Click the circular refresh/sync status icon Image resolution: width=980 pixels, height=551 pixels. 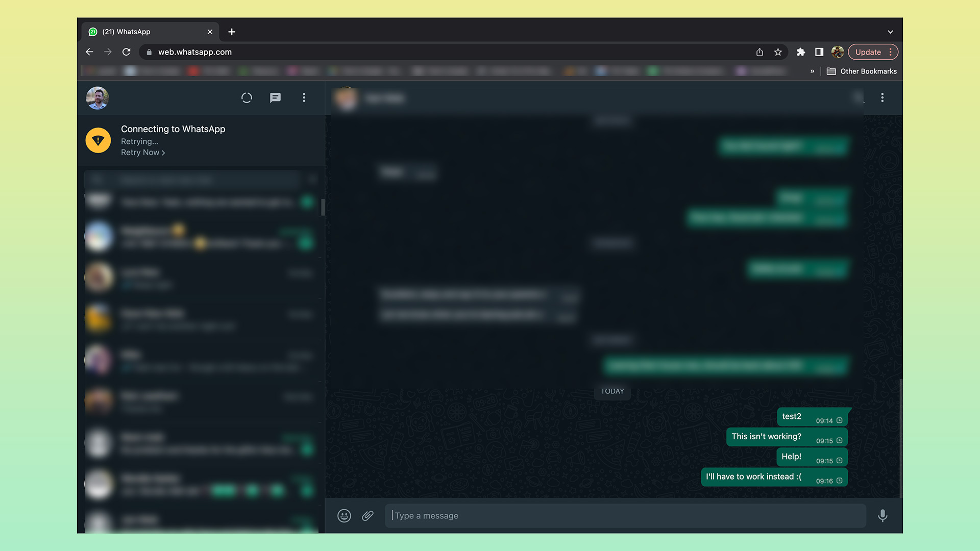tap(247, 97)
